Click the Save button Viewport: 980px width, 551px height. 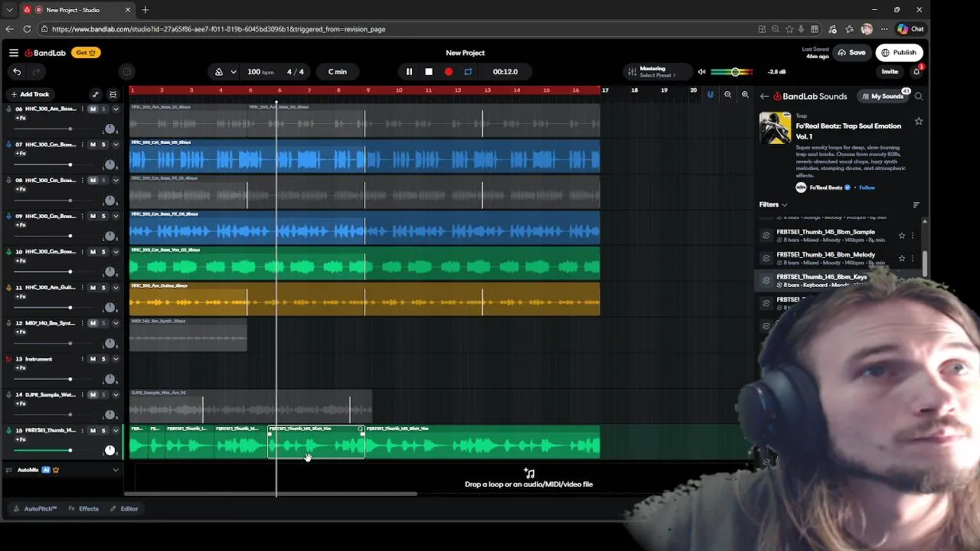[851, 53]
